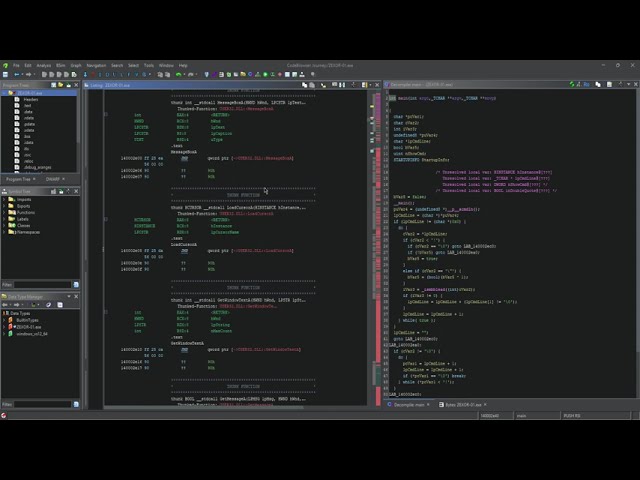Click the red diamond toolbar icon
Screen dimensions: 640x480
tap(280, 75)
